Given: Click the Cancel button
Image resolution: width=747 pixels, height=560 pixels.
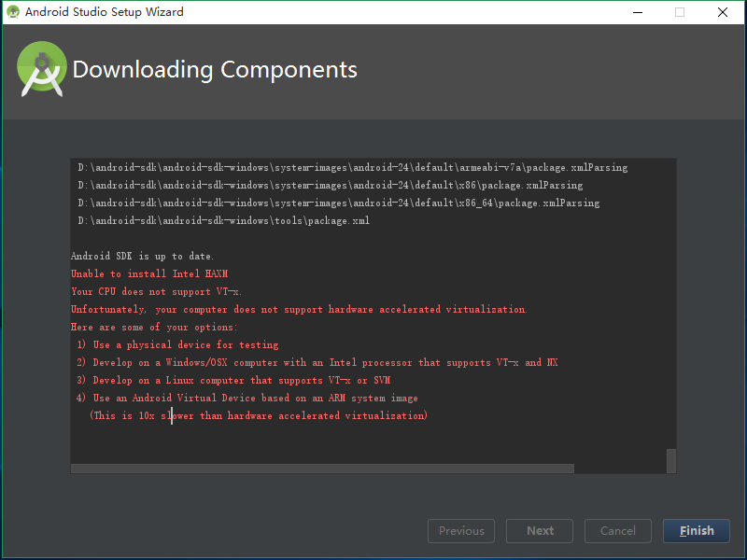Looking at the screenshot, I should click(x=618, y=530).
